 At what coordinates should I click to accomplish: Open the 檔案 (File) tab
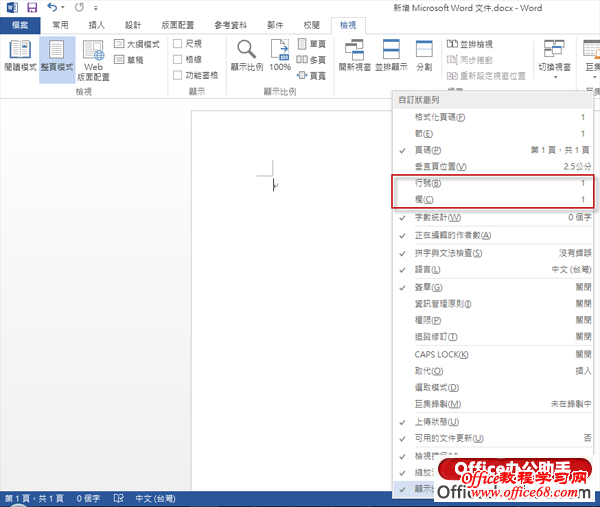click(x=20, y=25)
